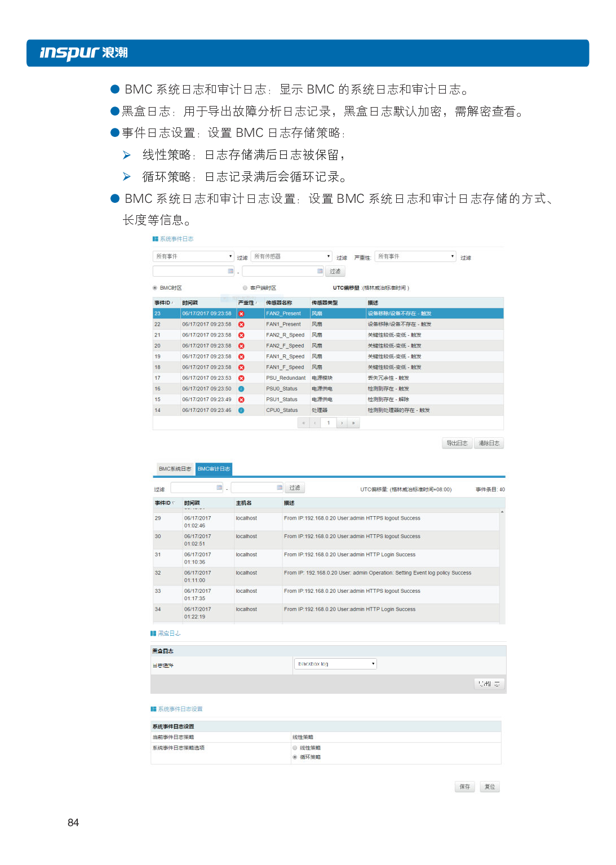
Task: Expand the severity 所有事件 dropdown
Action: [x=416, y=256]
